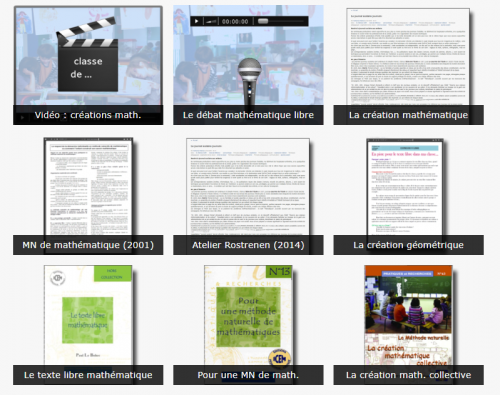Click the Pour une MN de math. caption
500x395 pixels.
(248, 375)
